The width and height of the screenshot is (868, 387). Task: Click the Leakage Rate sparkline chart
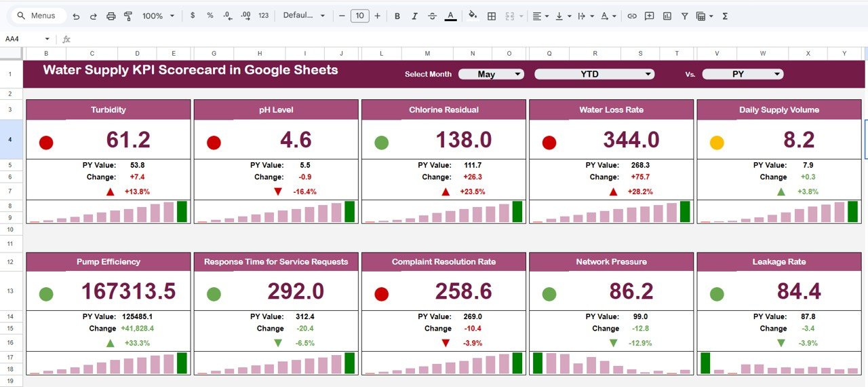click(x=779, y=363)
